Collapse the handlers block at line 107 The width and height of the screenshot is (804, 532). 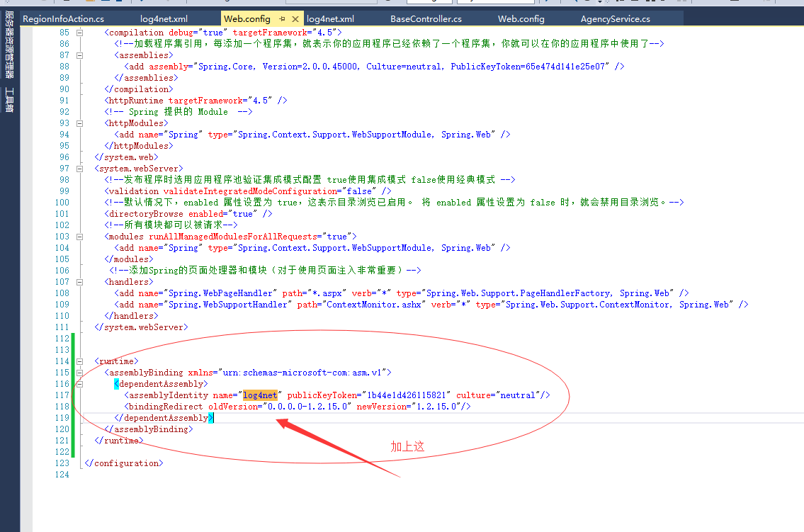tap(79, 282)
